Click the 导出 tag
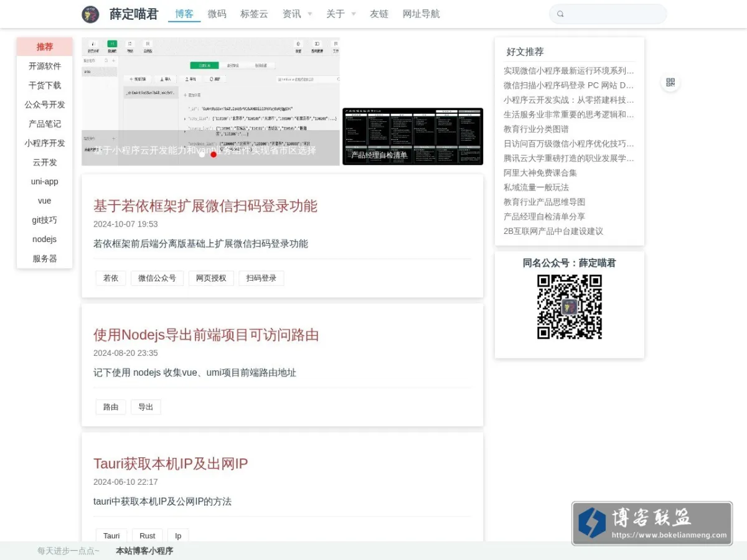This screenshot has height=560, width=747. (x=146, y=407)
